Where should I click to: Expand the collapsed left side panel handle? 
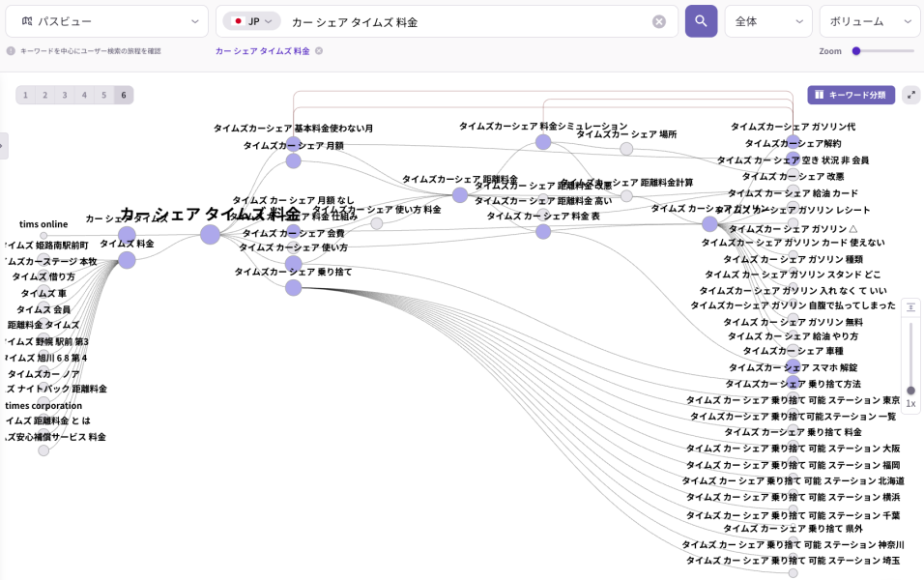(x=4, y=146)
